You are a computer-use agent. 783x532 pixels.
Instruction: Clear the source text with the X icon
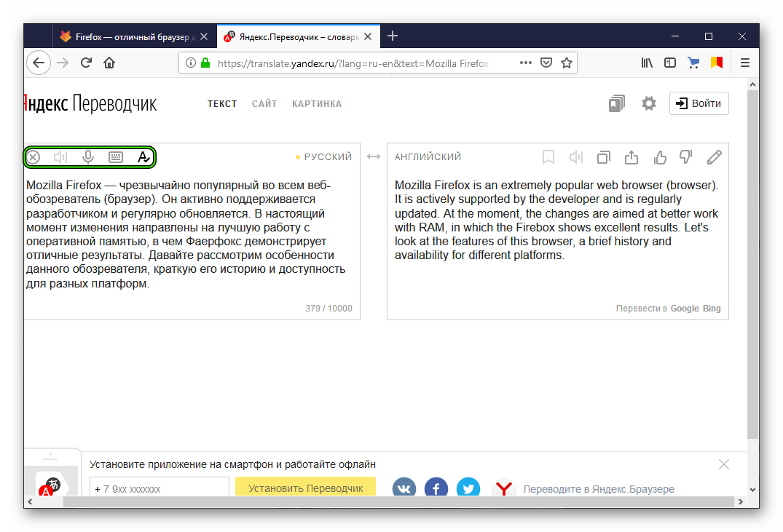pyautogui.click(x=34, y=157)
